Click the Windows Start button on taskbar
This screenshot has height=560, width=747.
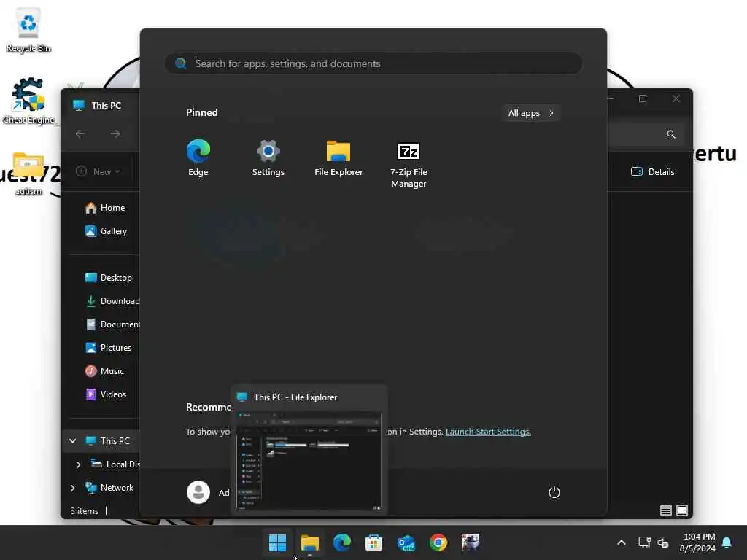pyautogui.click(x=277, y=542)
